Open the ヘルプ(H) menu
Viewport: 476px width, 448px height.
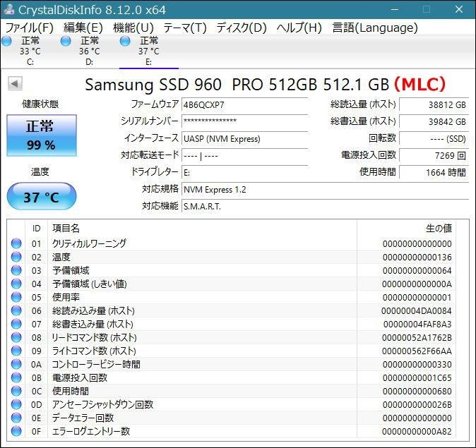coord(299,28)
